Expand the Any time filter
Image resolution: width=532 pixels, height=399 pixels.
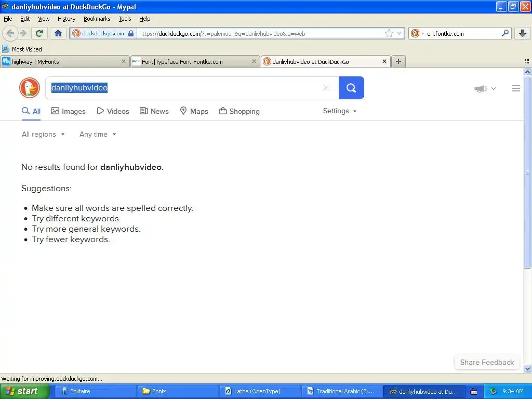pos(98,135)
